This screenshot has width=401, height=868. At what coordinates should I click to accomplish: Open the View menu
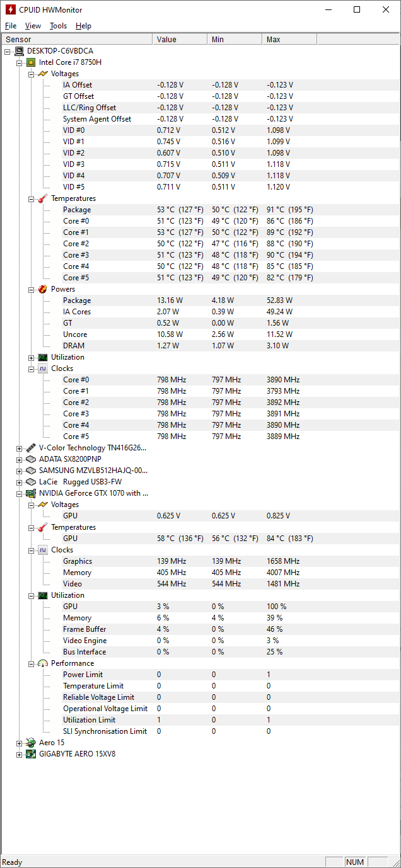click(33, 26)
